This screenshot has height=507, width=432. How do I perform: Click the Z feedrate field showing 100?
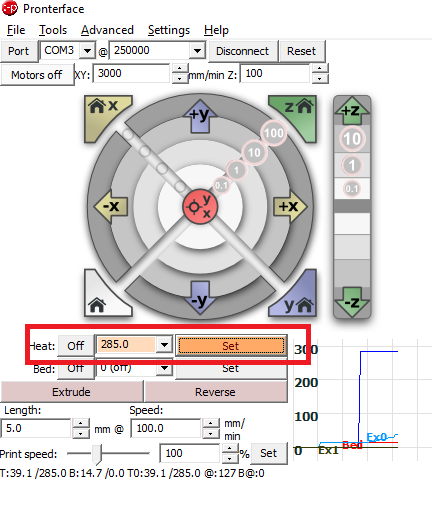coord(275,73)
